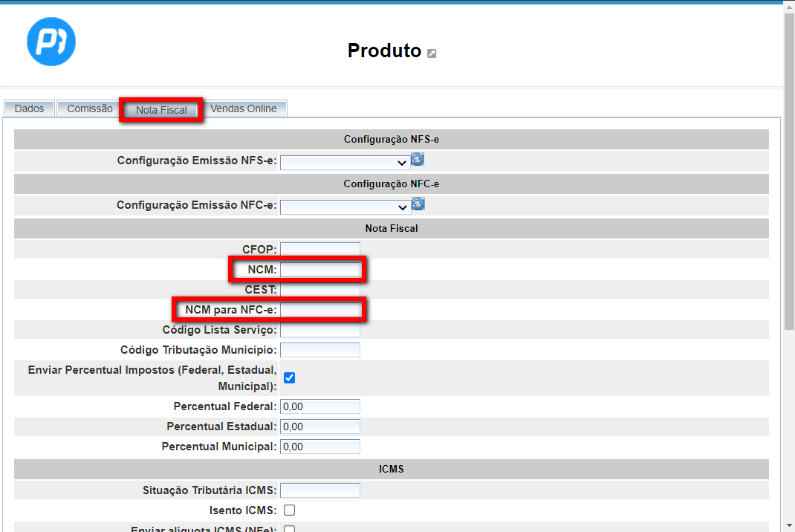Click the Percentual Federal value field
Screen dimensions: 795x532
(x=320, y=406)
